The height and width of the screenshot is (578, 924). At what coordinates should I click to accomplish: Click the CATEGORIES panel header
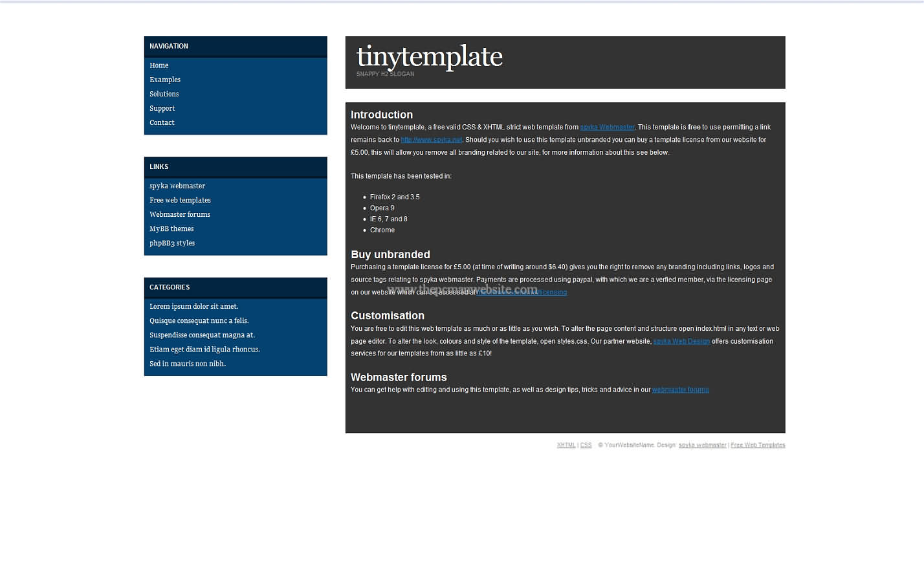236,287
